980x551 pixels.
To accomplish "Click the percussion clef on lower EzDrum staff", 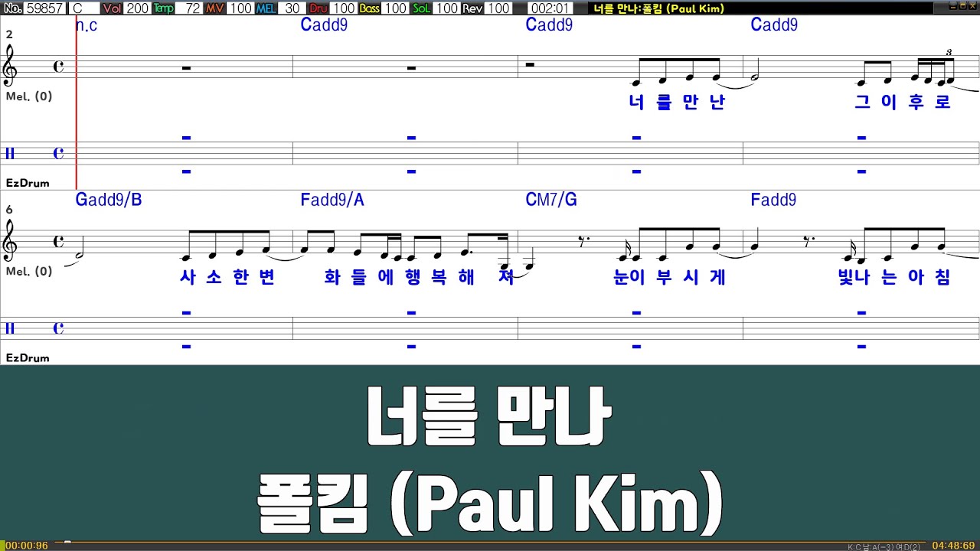I will point(10,329).
